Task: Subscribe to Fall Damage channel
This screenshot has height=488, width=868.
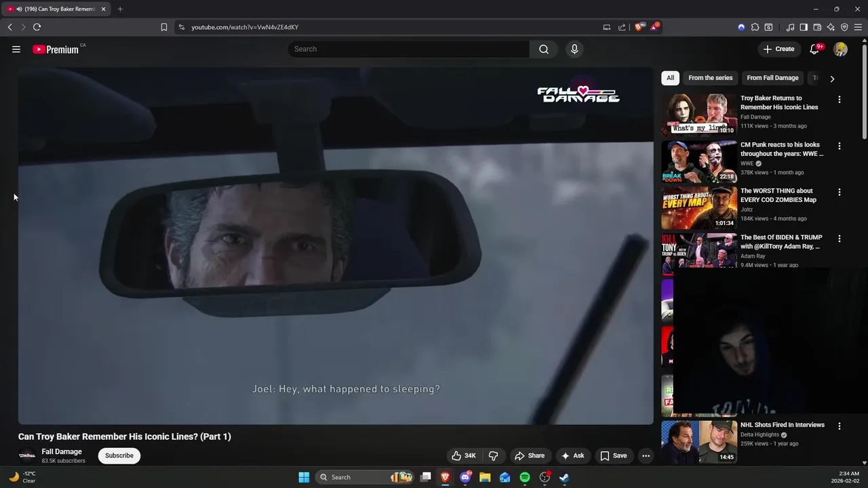Action: [x=119, y=455]
